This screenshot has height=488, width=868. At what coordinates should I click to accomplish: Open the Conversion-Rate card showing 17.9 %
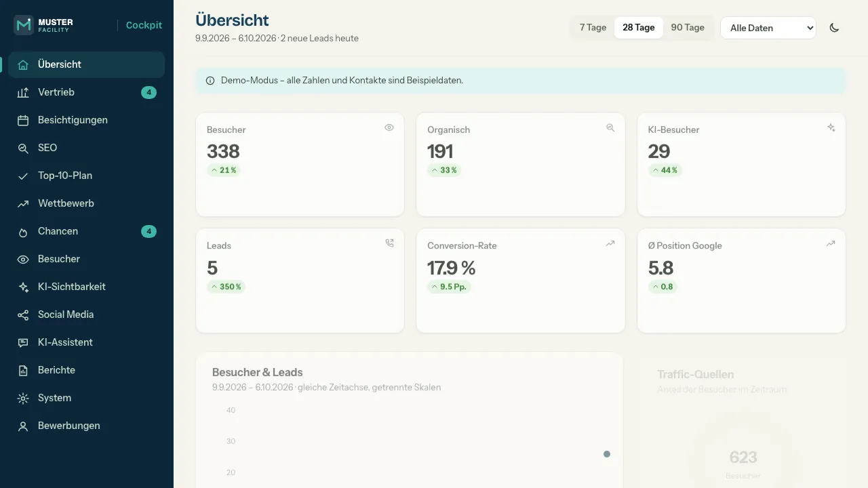[x=521, y=281]
